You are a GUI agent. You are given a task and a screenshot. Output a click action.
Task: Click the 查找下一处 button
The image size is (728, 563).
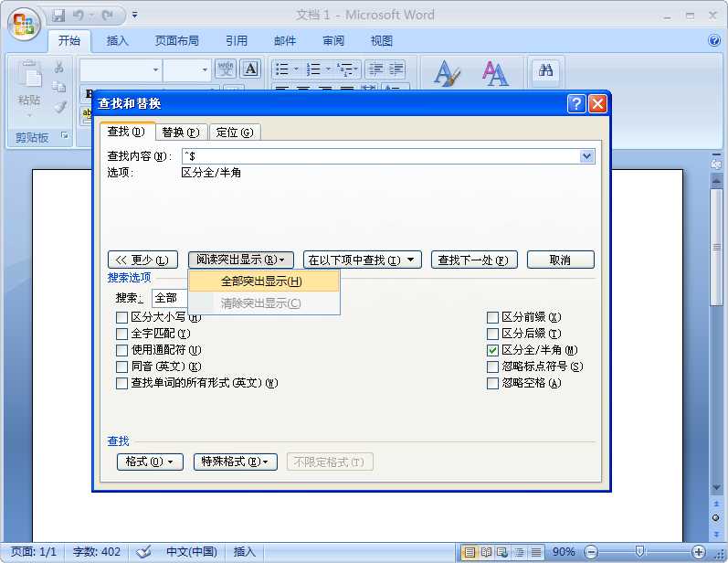[473, 260]
